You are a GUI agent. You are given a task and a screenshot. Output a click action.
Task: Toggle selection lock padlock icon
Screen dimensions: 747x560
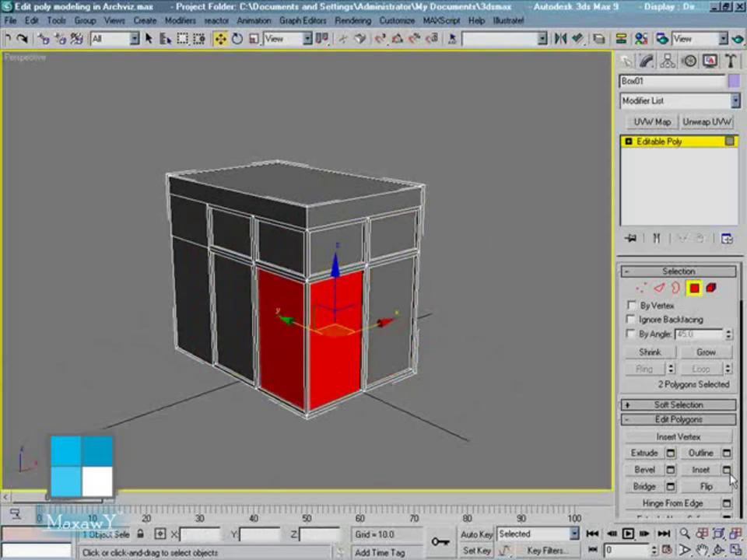coord(141,534)
